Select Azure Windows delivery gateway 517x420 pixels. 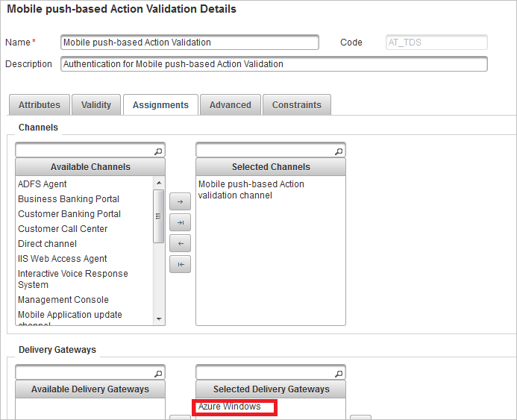coord(230,407)
